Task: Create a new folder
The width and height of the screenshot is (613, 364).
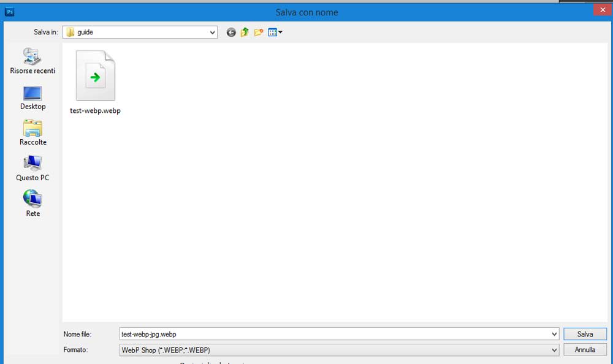Action: (259, 32)
